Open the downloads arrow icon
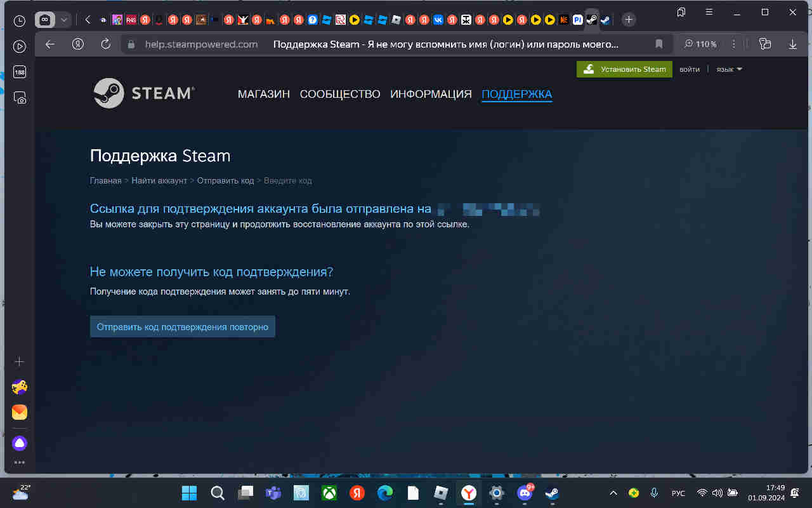The image size is (812, 508). [793, 44]
